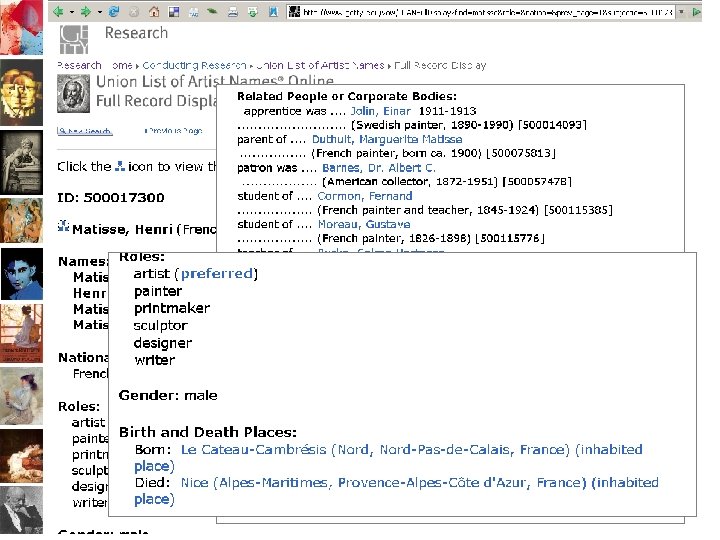
Task: Click the green arrow icon next to Print
Action: pyautogui.click(x=253, y=12)
